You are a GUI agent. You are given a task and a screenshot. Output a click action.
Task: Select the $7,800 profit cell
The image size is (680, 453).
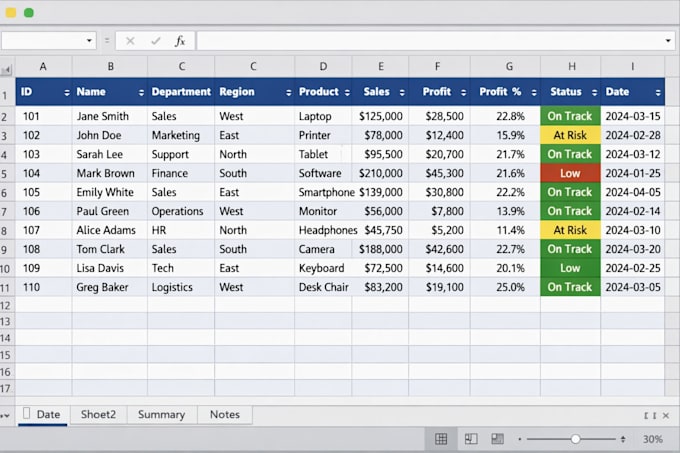tap(440, 211)
